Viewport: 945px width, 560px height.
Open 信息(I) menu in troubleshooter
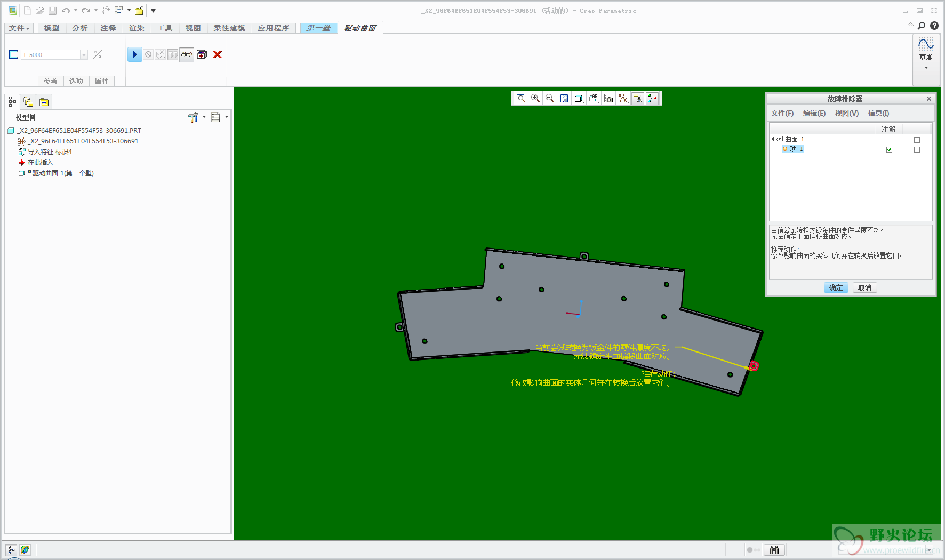pos(878,113)
